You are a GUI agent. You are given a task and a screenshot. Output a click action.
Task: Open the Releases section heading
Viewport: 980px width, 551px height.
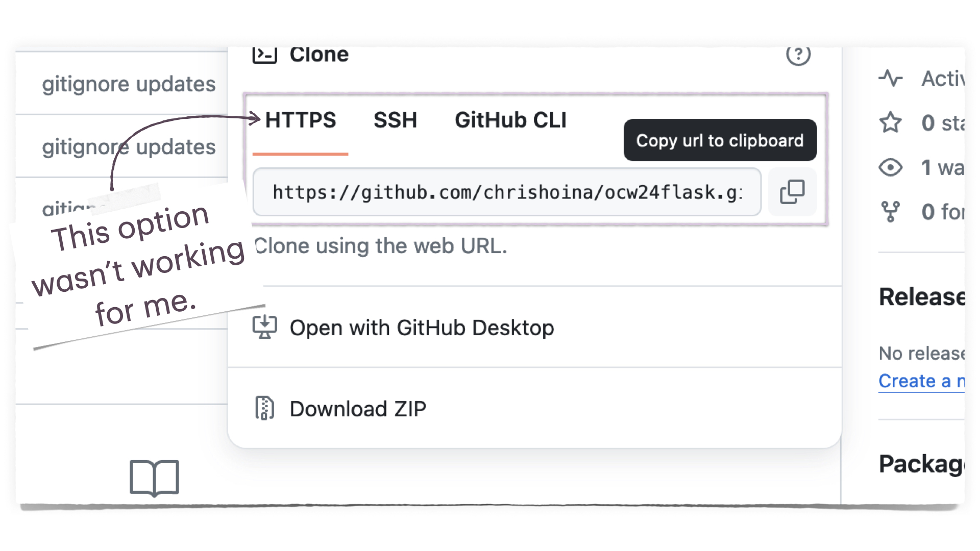coord(921,297)
